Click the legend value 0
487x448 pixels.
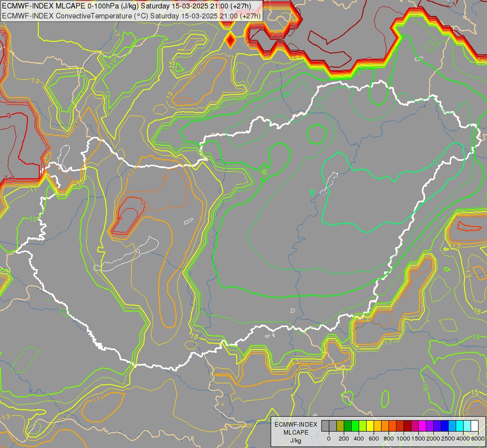[329, 439]
